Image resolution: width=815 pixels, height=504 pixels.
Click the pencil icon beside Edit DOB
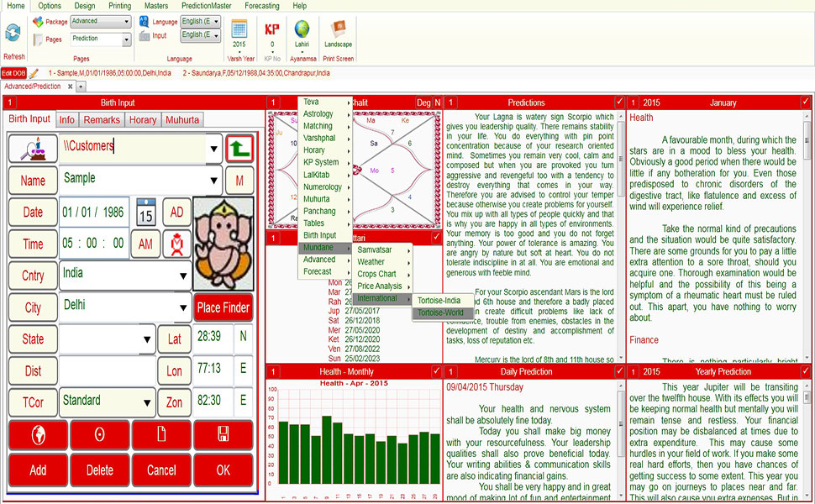coord(34,73)
